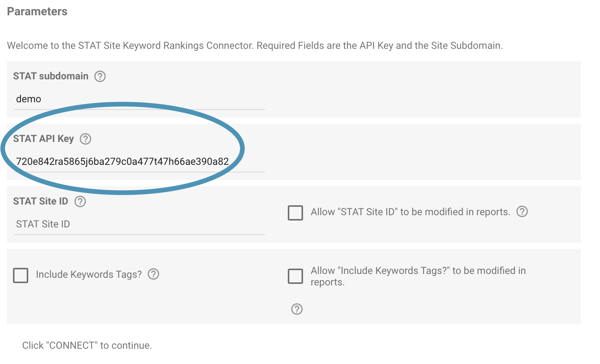Click the Connect instruction text

click(x=87, y=345)
